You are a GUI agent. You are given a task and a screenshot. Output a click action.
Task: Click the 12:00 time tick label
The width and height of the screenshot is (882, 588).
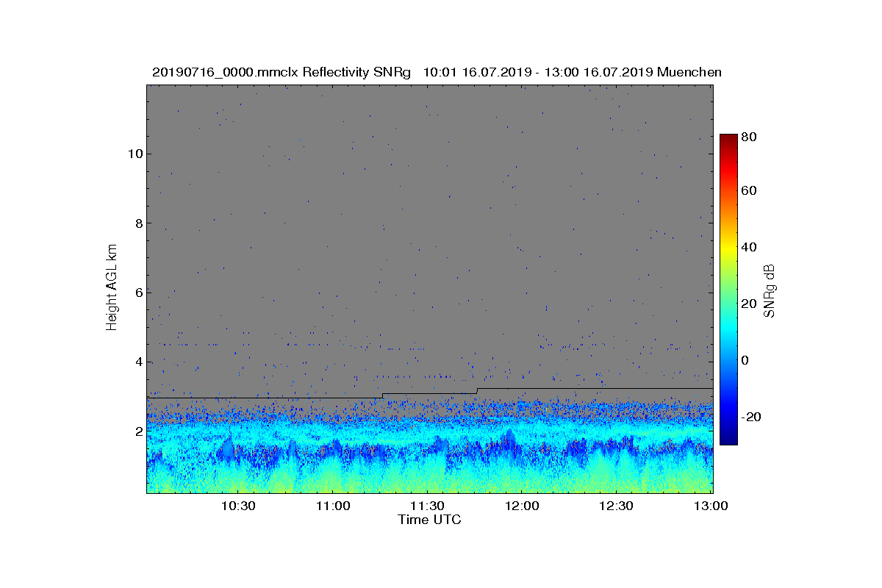(x=522, y=506)
